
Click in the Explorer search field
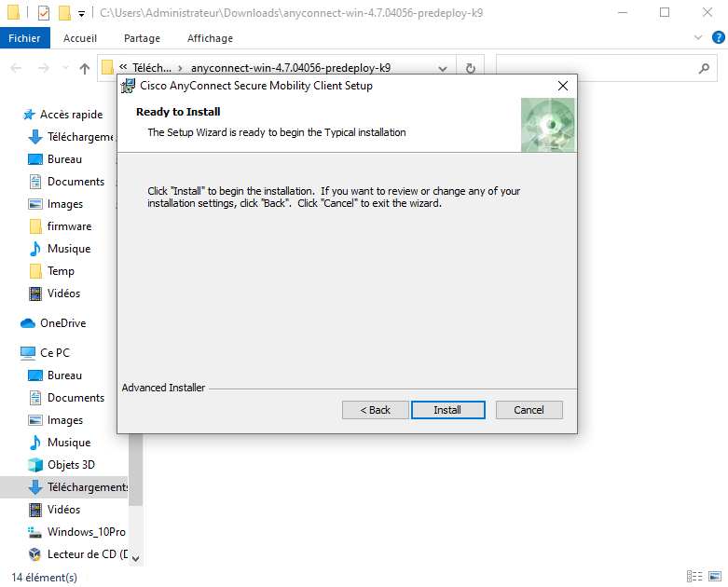click(597, 68)
